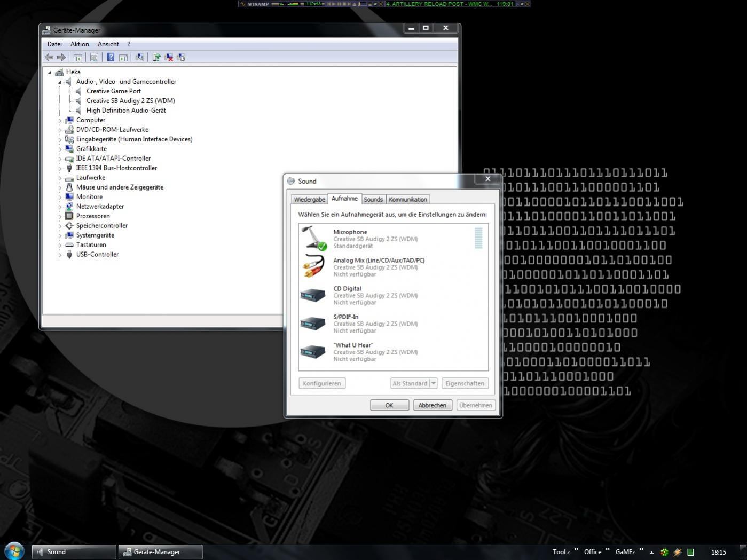
Task: Expand Eingabegeräte (Human Interface Devices)
Action: [x=60, y=140]
